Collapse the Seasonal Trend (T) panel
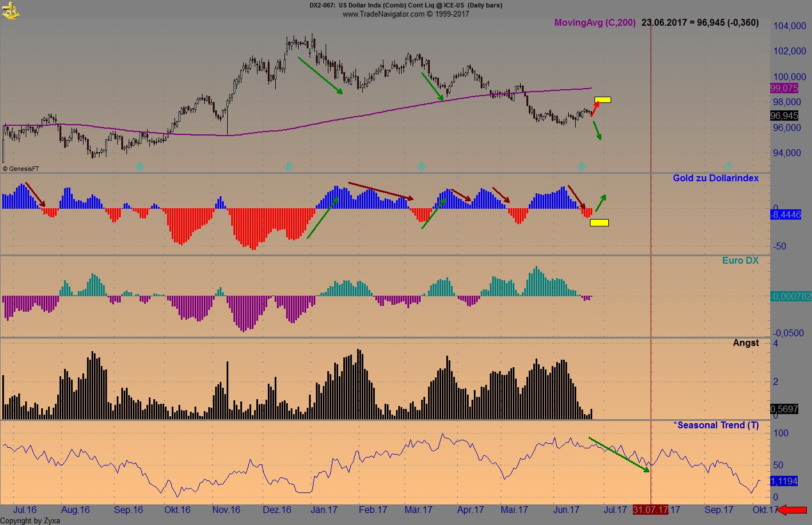This screenshot has width=812, height=525. 716,425
